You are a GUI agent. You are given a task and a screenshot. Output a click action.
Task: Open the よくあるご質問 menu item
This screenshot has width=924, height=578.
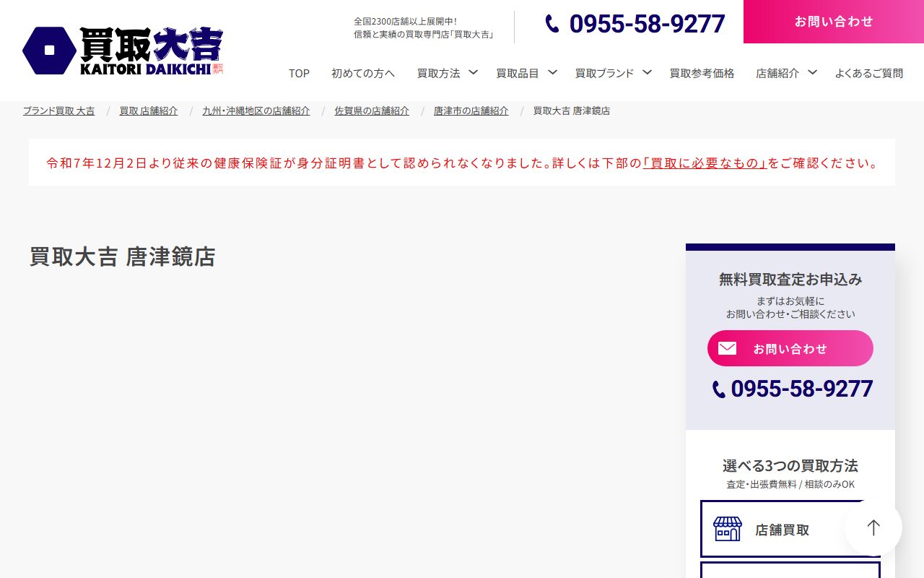pos(869,73)
